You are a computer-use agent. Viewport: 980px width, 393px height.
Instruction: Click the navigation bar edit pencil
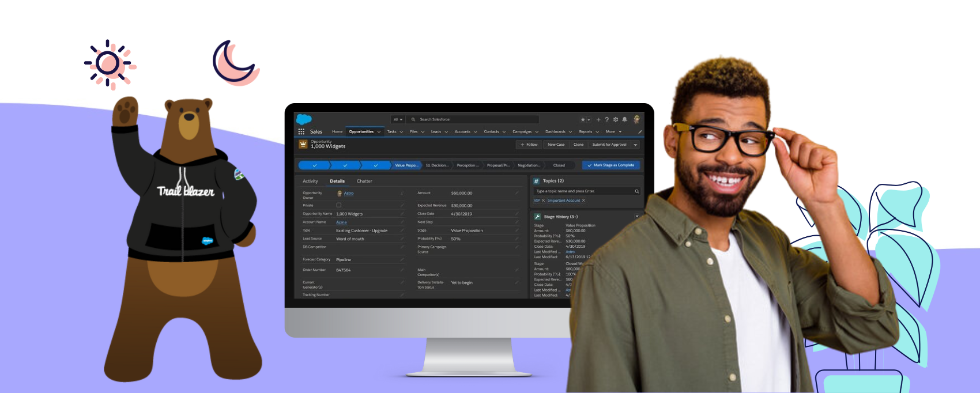click(x=640, y=131)
